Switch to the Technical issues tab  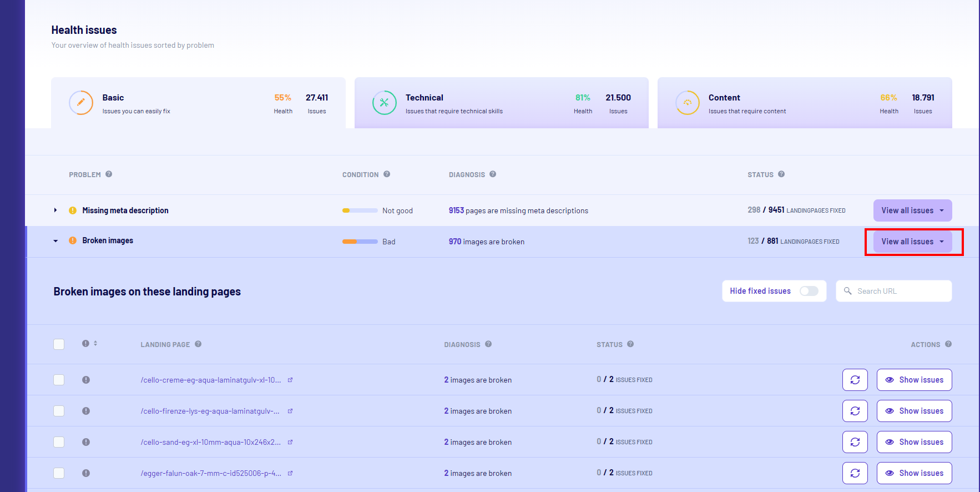tap(501, 103)
